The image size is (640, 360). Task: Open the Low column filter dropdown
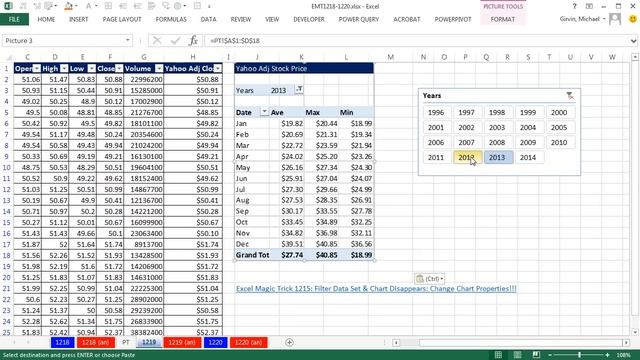coord(91,69)
